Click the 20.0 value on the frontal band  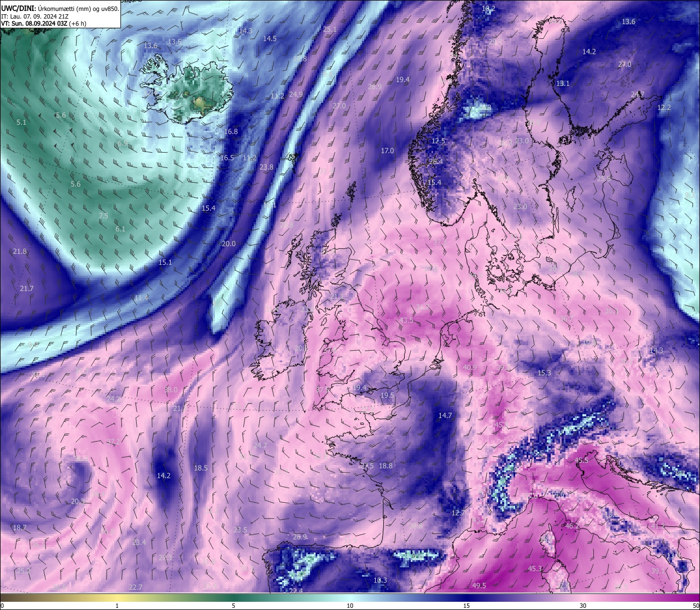[229, 243]
